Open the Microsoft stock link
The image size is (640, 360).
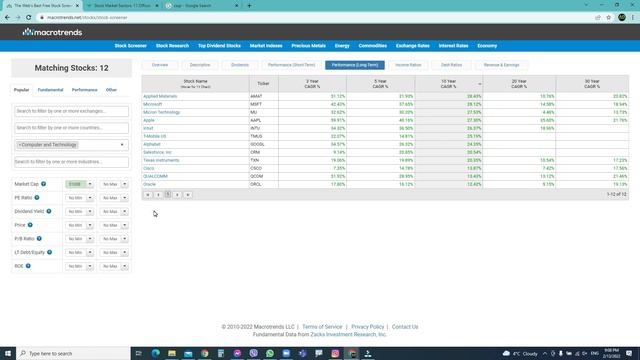pos(152,104)
